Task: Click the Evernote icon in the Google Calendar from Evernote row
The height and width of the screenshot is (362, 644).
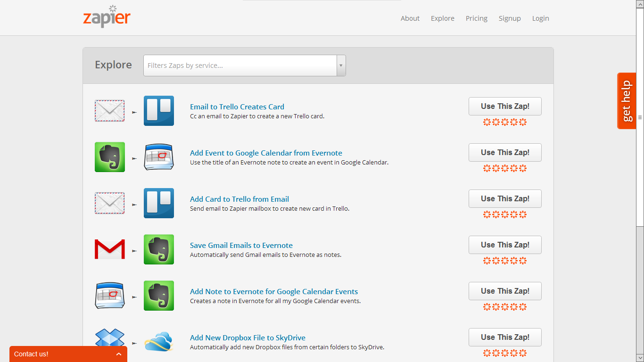Action: pos(110,157)
